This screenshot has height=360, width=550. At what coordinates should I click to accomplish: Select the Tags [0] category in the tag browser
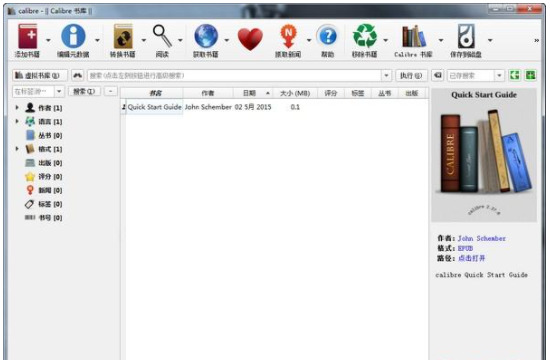pyautogui.click(x=44, y=204)
